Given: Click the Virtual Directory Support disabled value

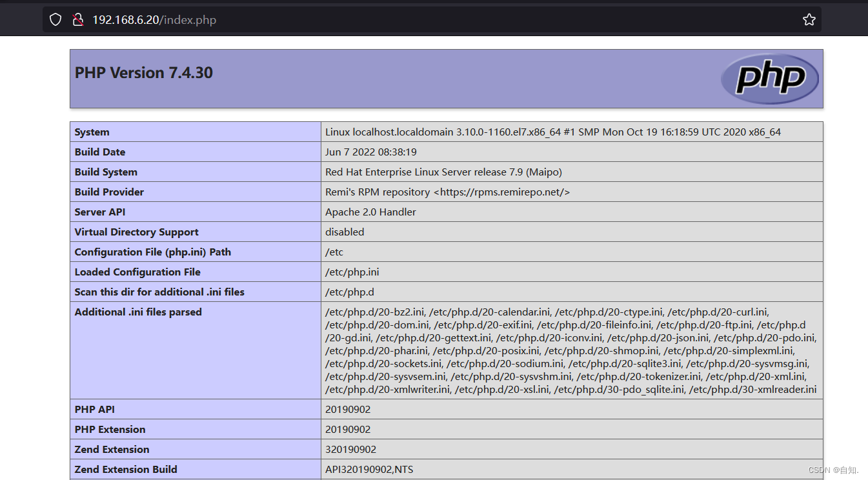Looking at the screenshot, I should click(x=344, y=232).
